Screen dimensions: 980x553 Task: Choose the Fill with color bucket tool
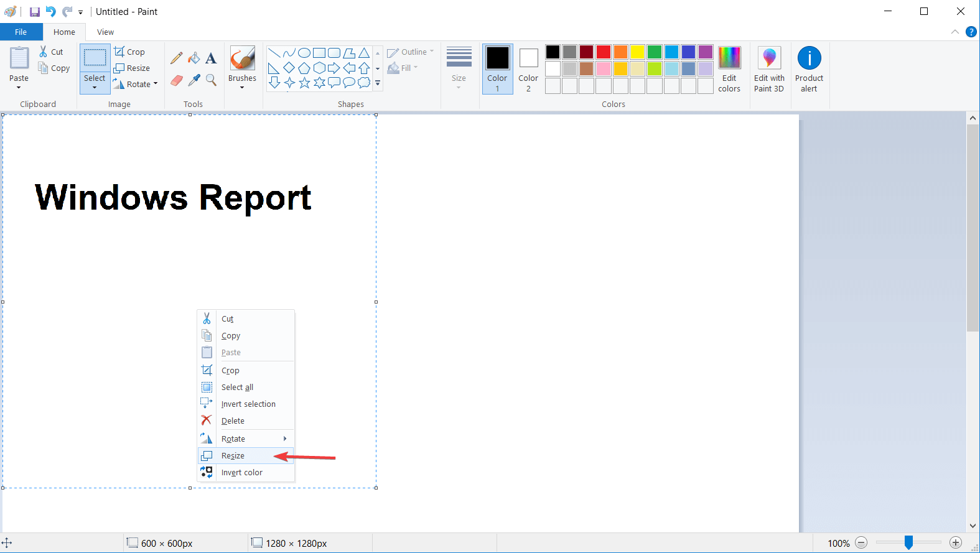point(194,58)
